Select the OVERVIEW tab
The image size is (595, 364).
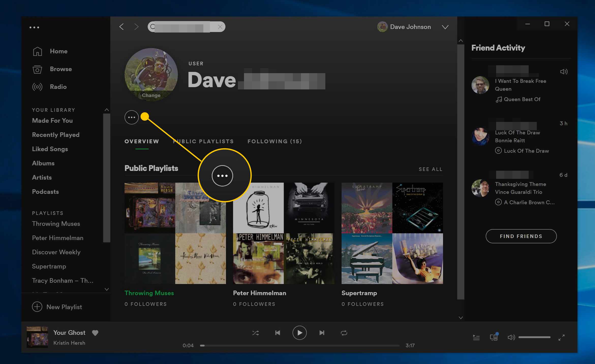pos(142,141)
